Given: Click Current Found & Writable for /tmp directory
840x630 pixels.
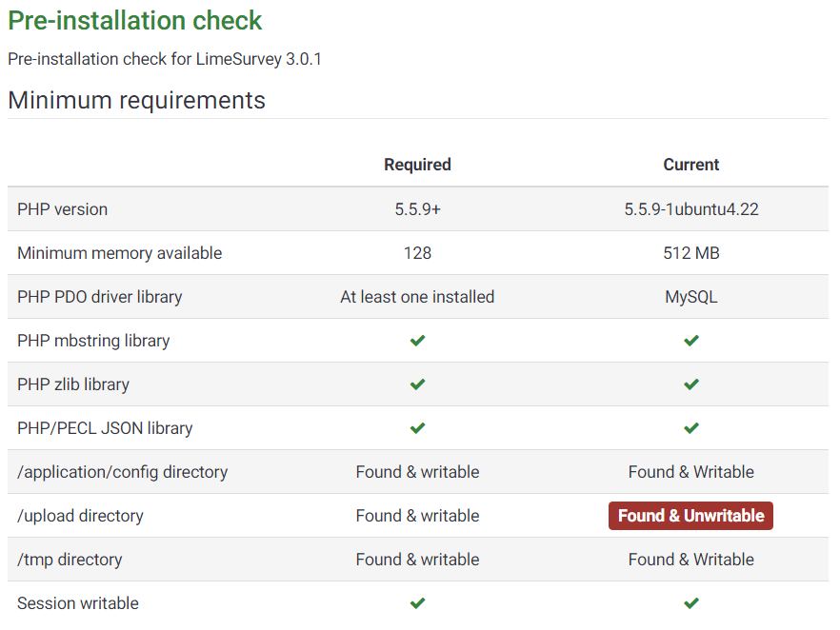Looking at the screenshot, I should (691, 560).
